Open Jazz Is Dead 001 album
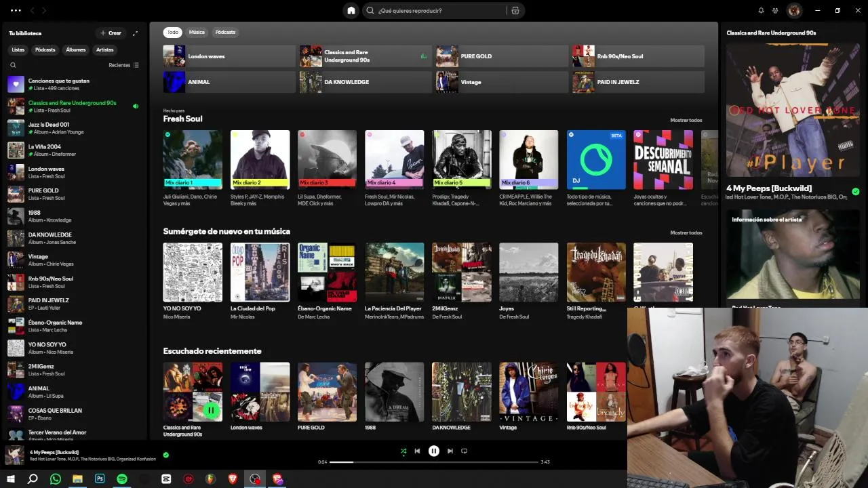The height and width of the screenshot is (488, 868). click(74, 128)
